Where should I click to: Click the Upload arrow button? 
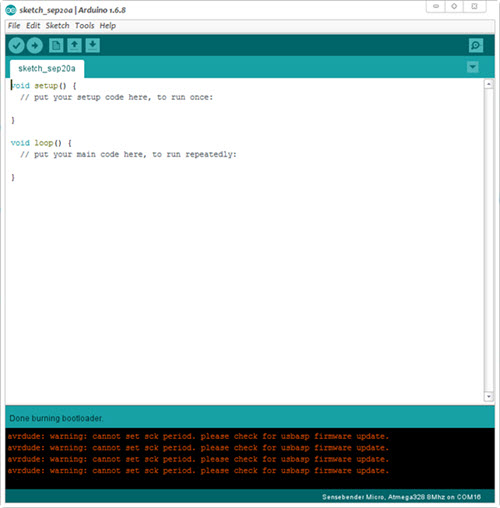coord(35,45)
